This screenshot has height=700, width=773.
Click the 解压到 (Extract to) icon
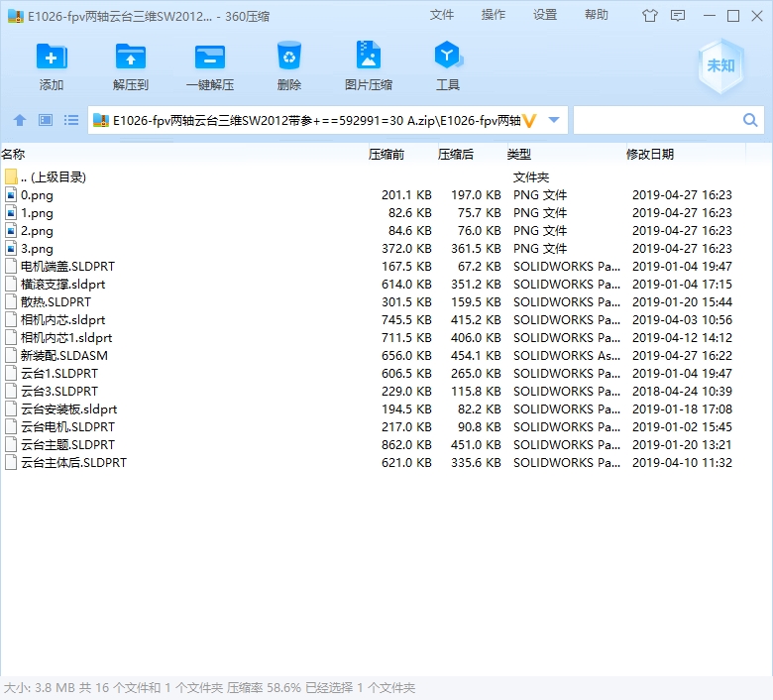(x=131, y=58)
